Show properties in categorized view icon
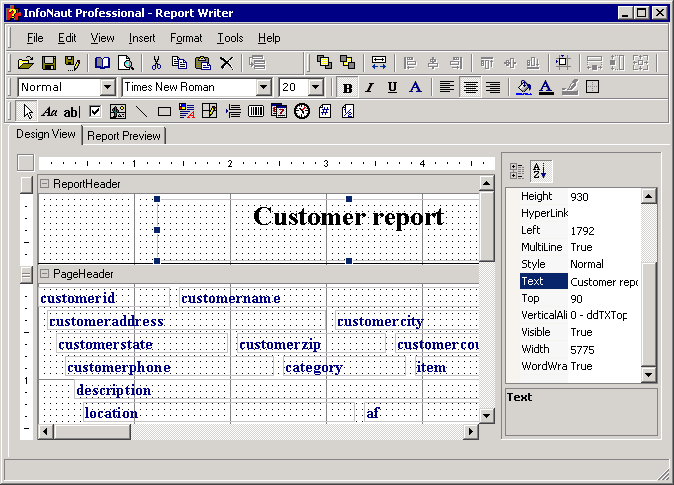 coord(516,171)
